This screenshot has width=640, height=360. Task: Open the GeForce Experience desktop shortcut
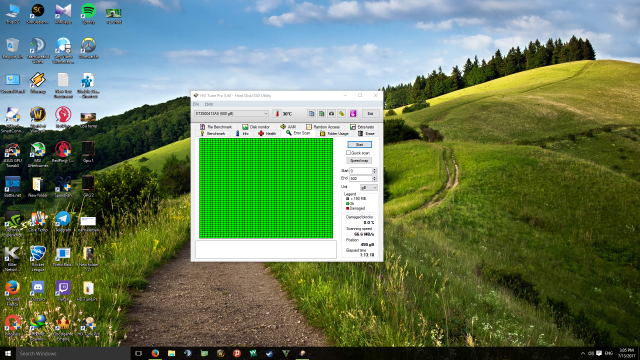(x=13, y=224)
